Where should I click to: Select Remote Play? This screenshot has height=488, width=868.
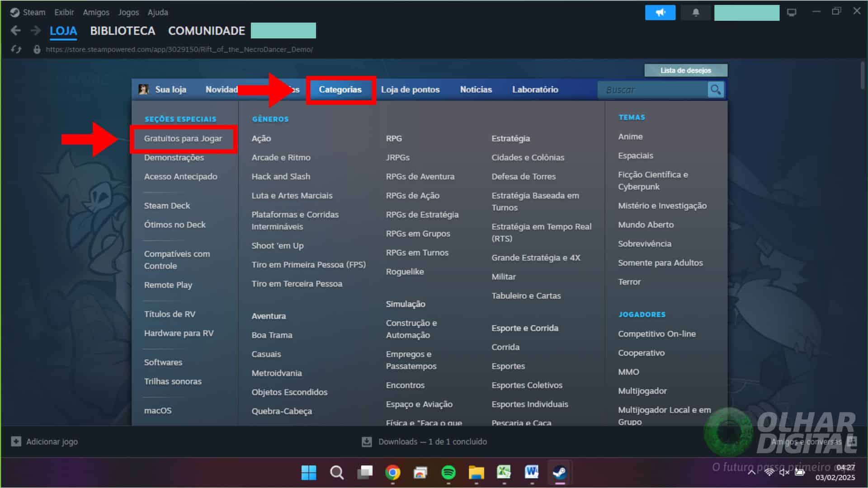point(168,285)
